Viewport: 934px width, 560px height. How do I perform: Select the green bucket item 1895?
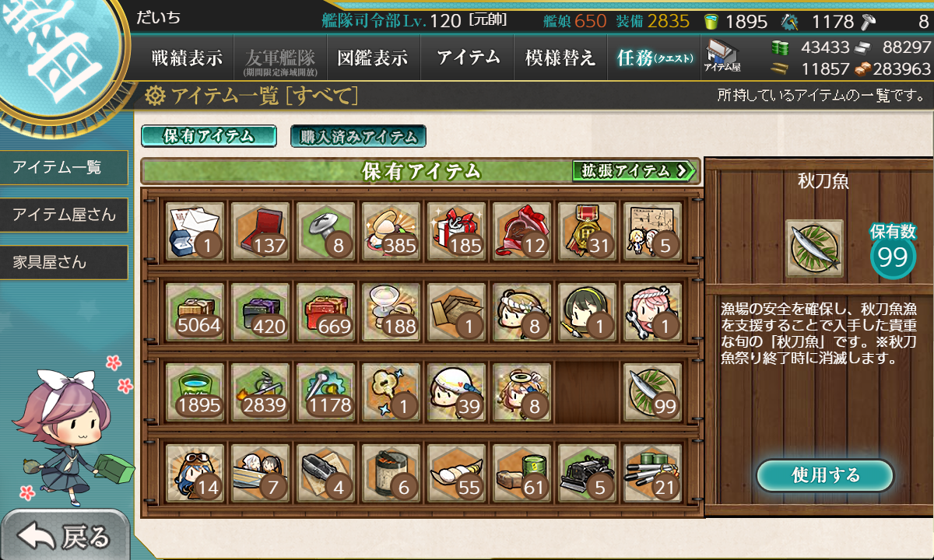point(196,392)
